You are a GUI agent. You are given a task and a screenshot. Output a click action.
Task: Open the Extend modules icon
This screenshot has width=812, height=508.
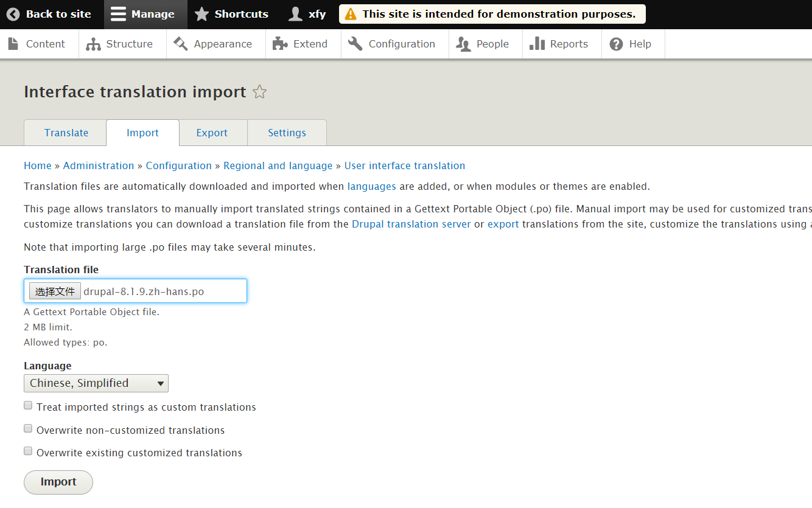click(x=279, y=43)
